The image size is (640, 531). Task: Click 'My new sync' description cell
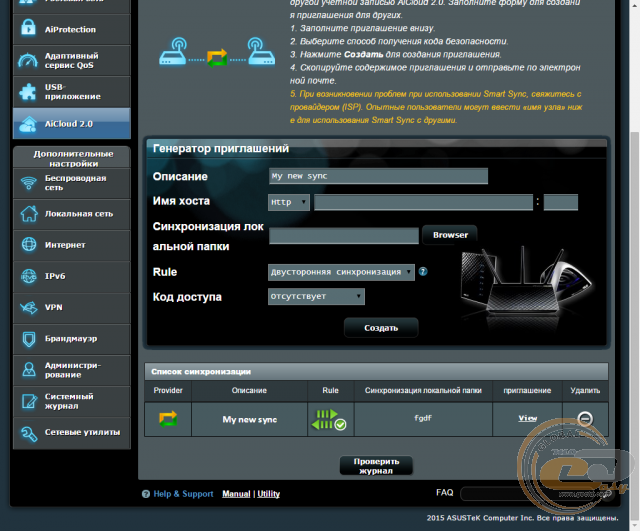tap(249, 420)
